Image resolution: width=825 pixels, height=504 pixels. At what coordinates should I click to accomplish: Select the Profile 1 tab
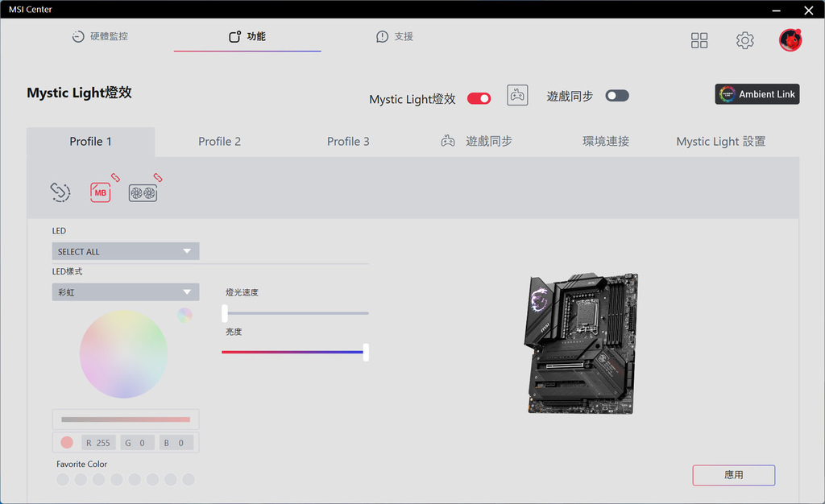[90, 142]
